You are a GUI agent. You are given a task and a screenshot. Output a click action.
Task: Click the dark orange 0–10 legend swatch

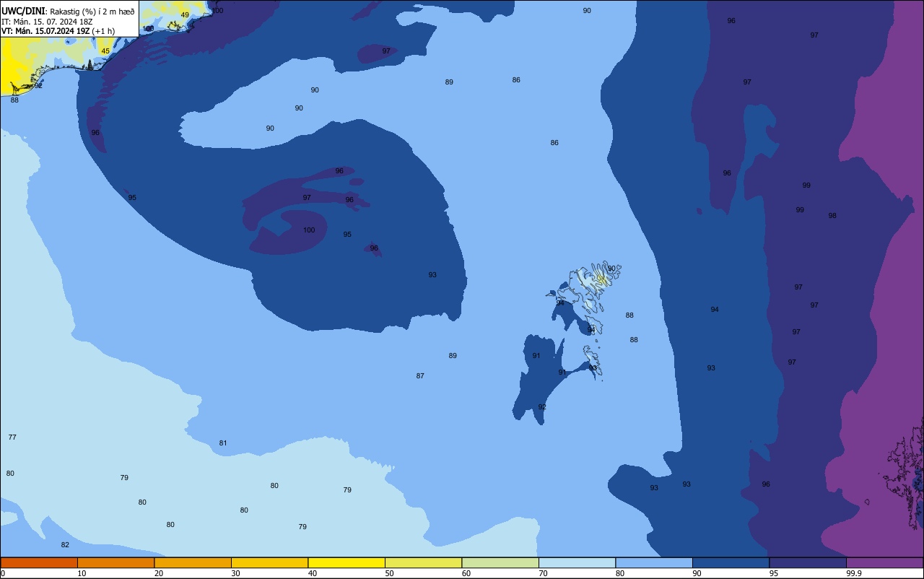point(39,562)
